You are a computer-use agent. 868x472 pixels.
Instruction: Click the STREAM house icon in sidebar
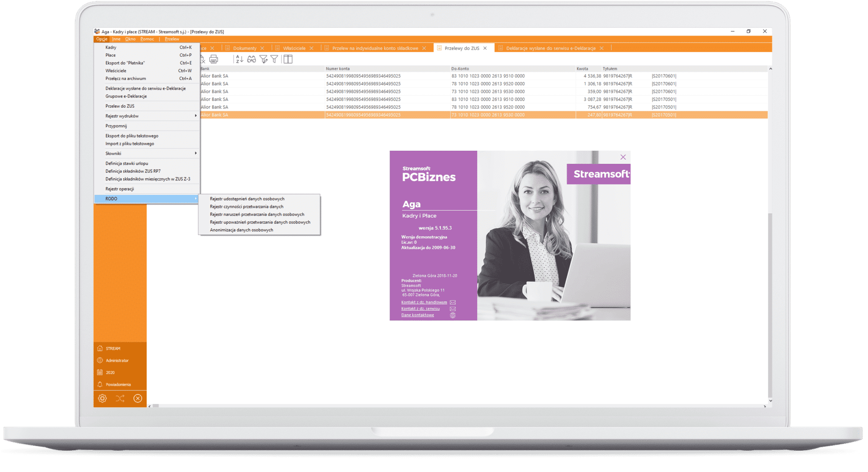pyautogui.click(x=100, y=348)
